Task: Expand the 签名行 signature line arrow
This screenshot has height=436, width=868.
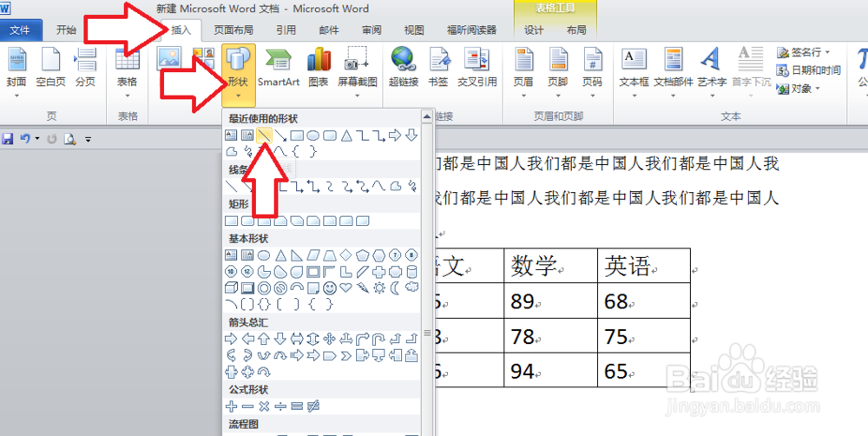Action: [x=827, y=52]
